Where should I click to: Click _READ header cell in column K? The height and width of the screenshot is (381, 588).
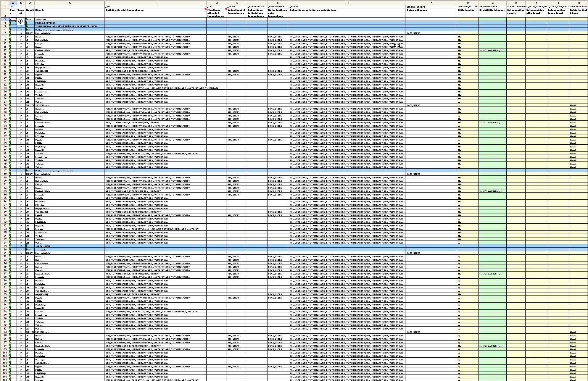pos(237,7)
